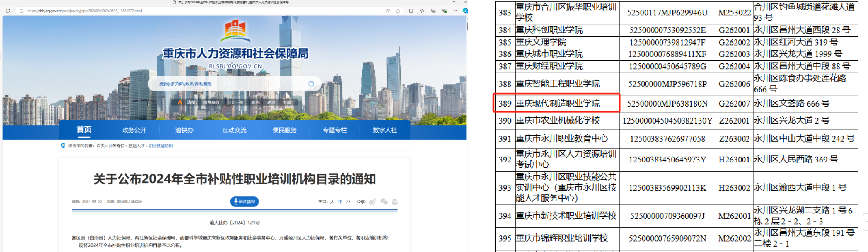Reload the page with the browser refresh icon
868x252 pixels.
[8, 11]
